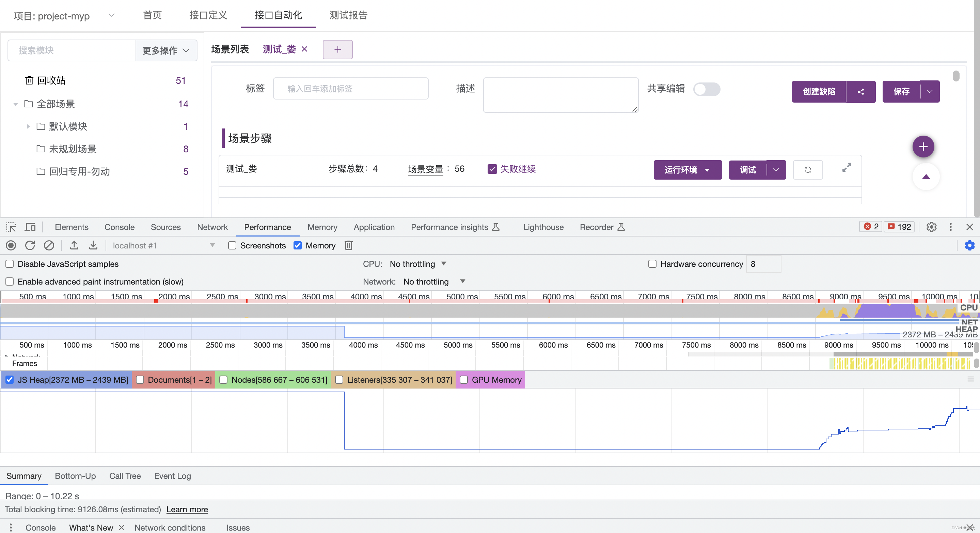The width and height of the screenshot is (980, 533).
Task: Open the 调试 dropdown arrow
Action: click(x=775, y=169)
